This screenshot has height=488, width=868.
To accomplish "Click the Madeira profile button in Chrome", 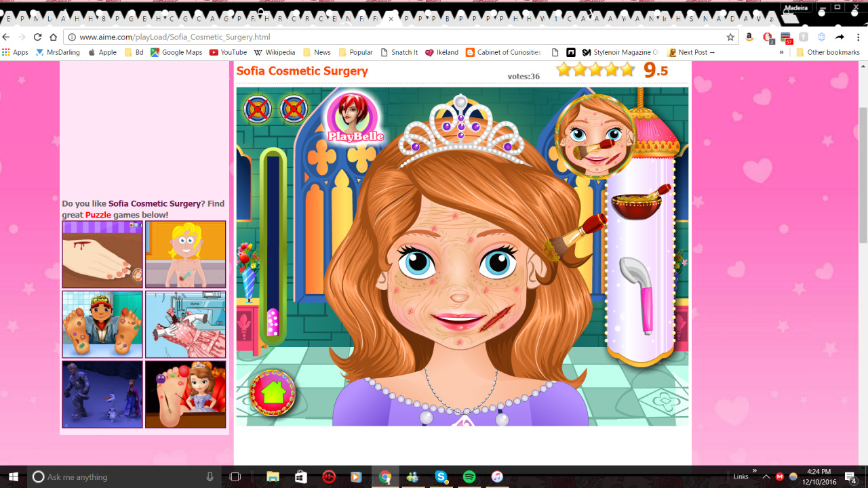I will (x=796, y=7).
